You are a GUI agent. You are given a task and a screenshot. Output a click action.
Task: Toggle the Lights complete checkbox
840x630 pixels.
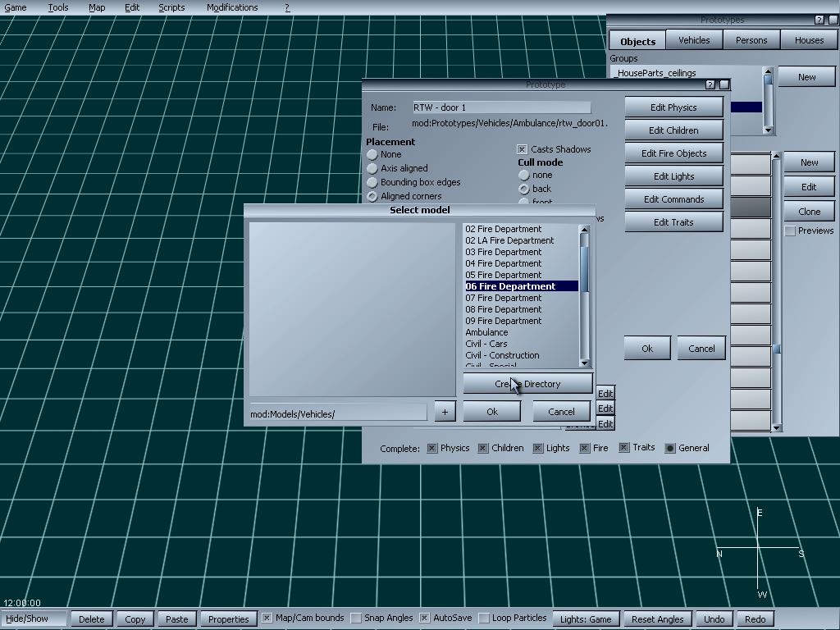pyautogui.click(x=538, y=448)
